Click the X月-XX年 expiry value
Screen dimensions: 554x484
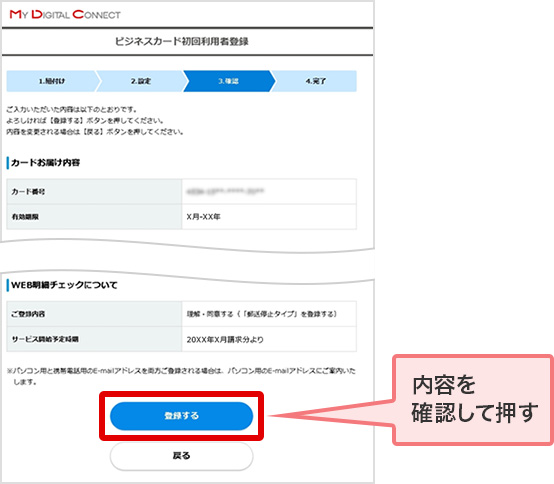204,217
